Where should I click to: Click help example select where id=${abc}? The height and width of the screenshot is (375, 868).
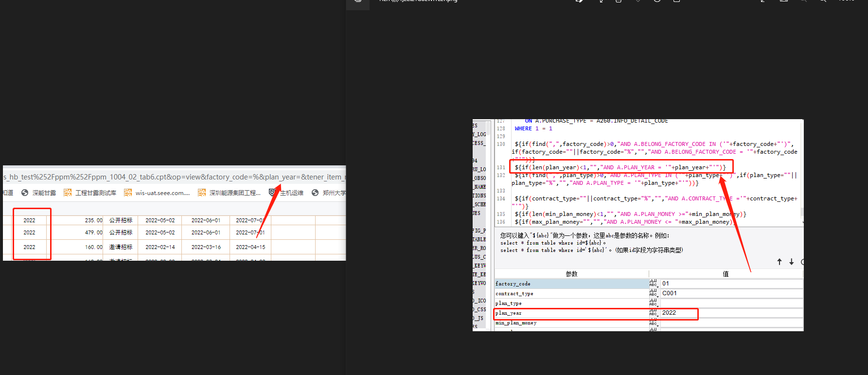point(553,243)
